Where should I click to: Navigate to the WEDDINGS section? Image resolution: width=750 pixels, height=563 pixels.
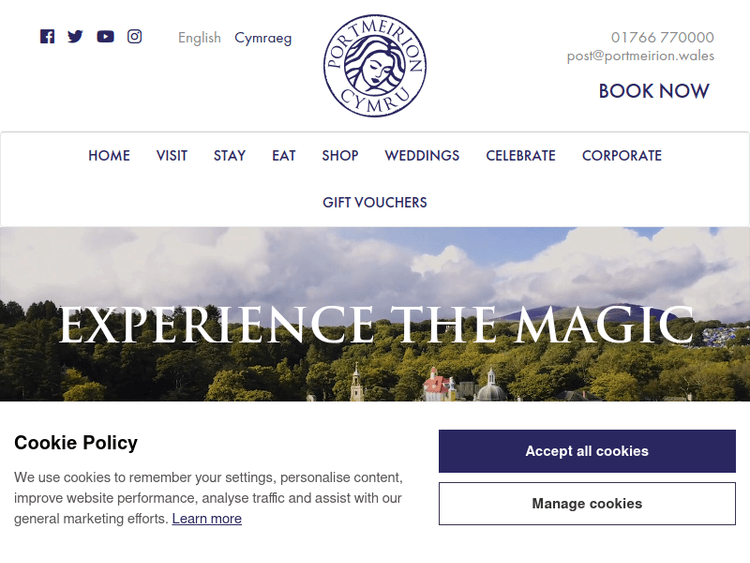click(x=422, y=155)
